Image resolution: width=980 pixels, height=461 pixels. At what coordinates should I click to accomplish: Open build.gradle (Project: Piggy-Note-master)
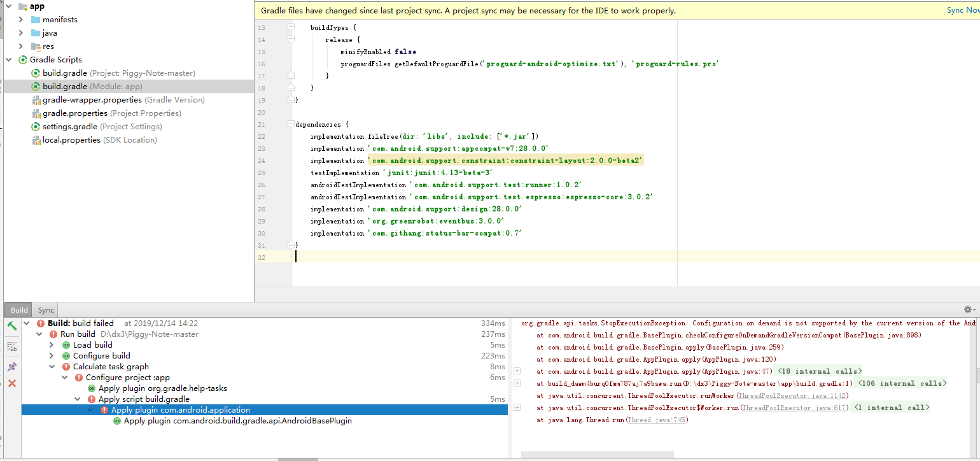pos(119,73)
